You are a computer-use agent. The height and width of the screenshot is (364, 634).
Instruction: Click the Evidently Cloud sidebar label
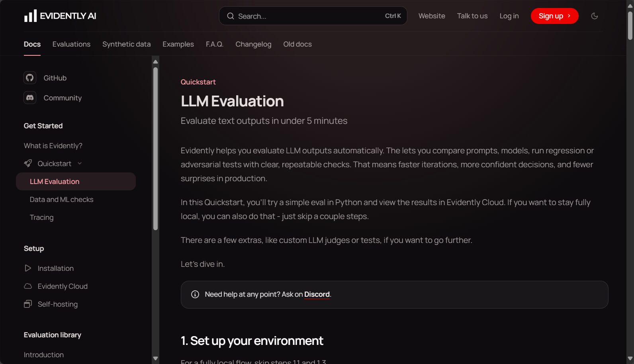click(x=63, y=286)
